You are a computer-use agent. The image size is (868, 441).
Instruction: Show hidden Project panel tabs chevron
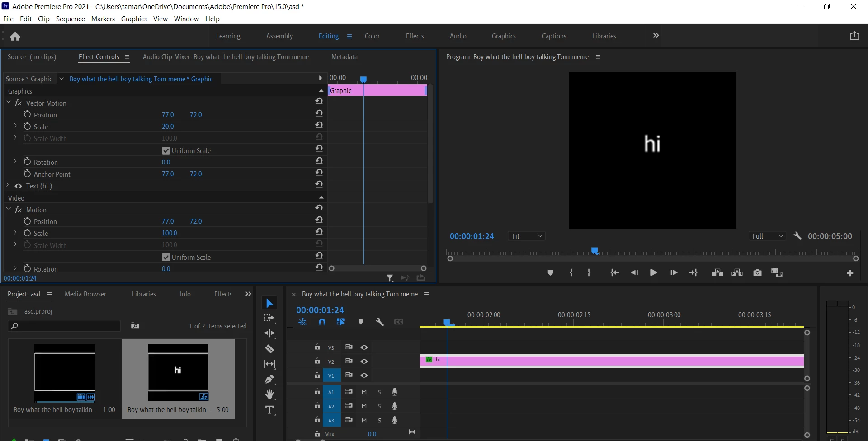(248, 294)
